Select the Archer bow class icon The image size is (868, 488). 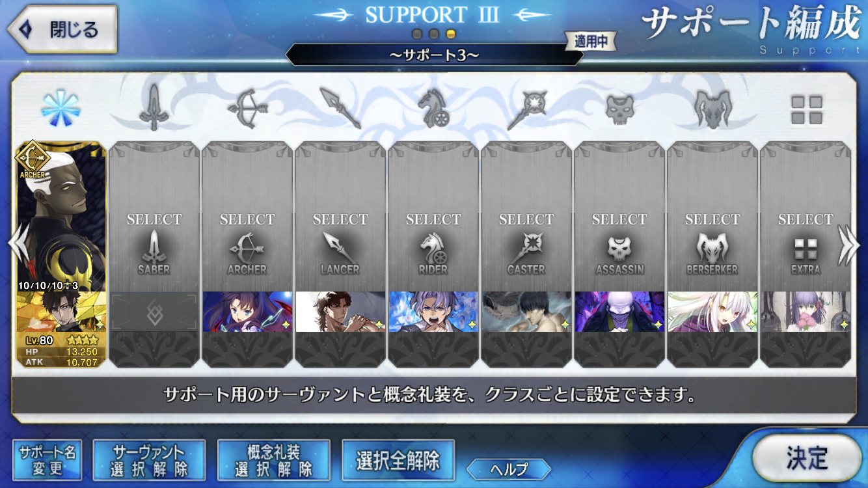tap(247, 109)
